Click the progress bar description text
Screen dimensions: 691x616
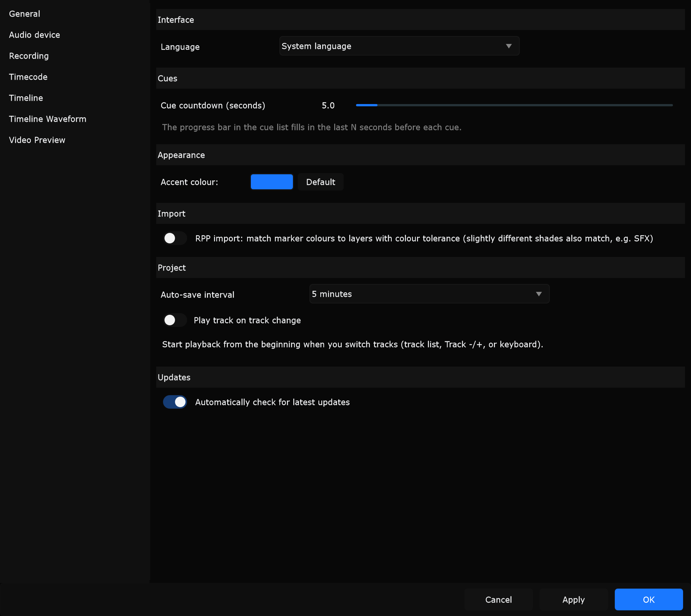coord(312,127)
